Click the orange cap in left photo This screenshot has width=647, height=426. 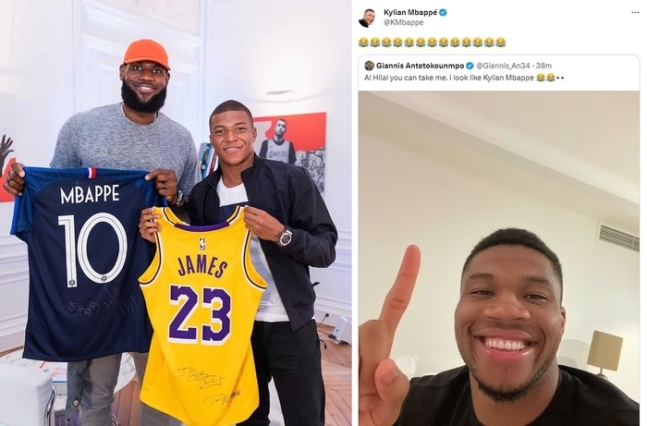click(147, 53)
